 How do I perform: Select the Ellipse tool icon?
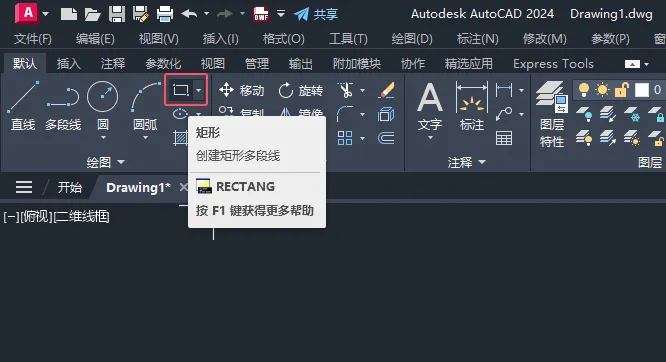point(181,114)
